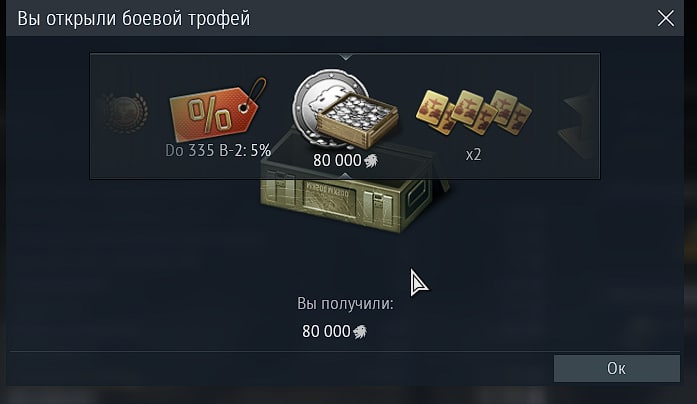The image size is (697, 404).
Task: Click the x2 quantity label
Action: click(473, 155)
